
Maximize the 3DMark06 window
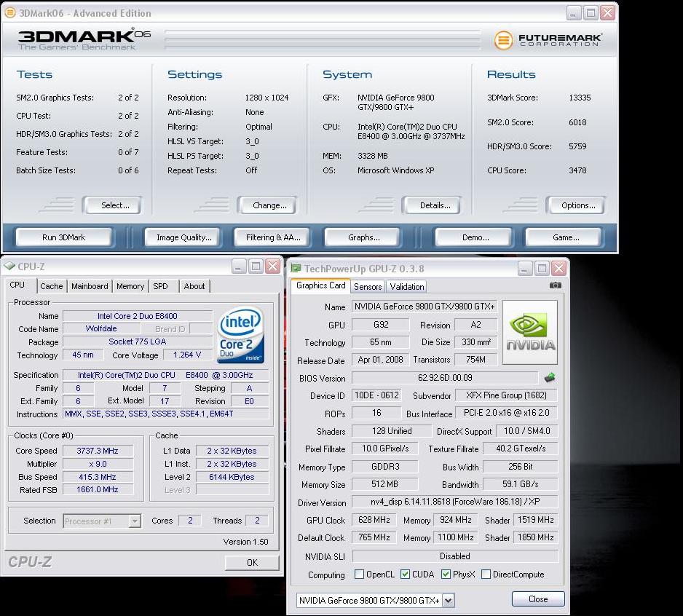click(591, 12)
